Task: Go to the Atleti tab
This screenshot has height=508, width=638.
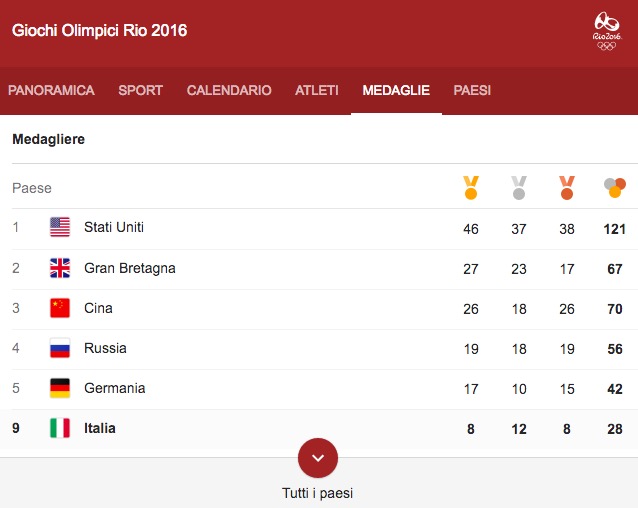Action: pos(317,90)
